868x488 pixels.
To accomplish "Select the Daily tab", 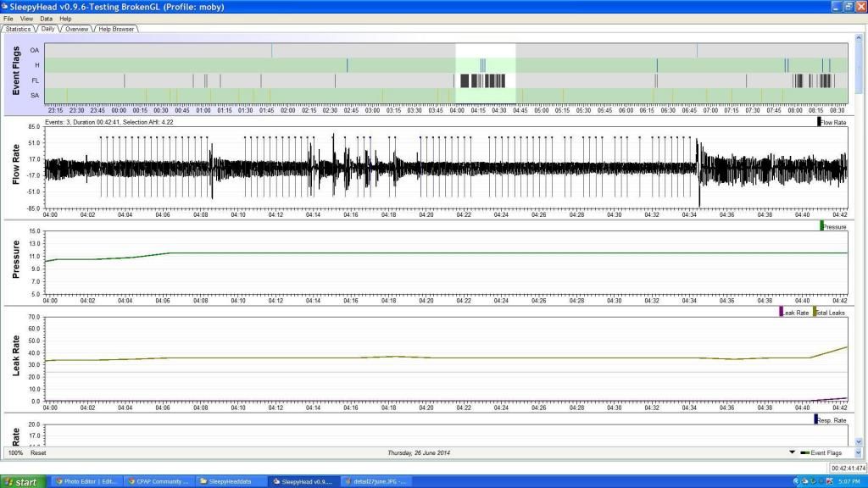I will click(47, 29).
